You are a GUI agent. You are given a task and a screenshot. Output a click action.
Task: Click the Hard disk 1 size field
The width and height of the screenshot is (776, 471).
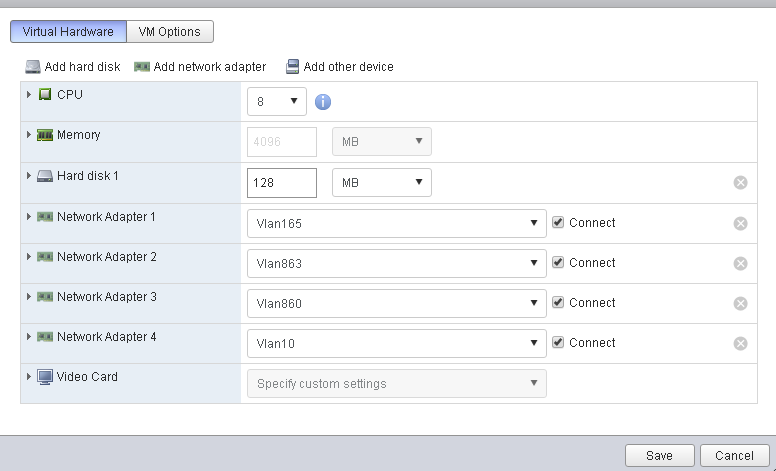pos(281,183)
